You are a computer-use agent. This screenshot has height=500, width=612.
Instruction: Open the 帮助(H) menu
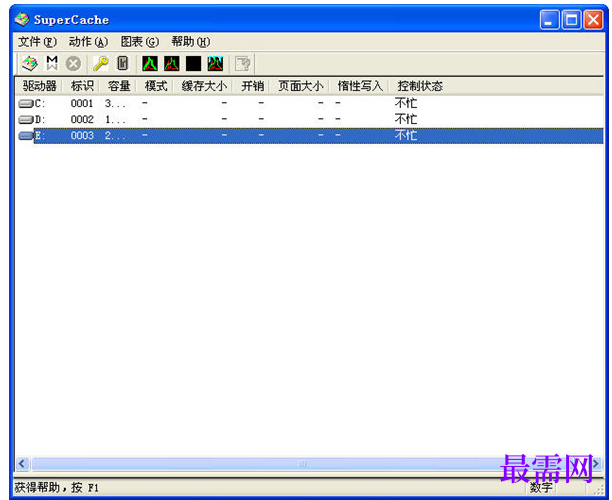pyautogui.click(x=191, y=41)
